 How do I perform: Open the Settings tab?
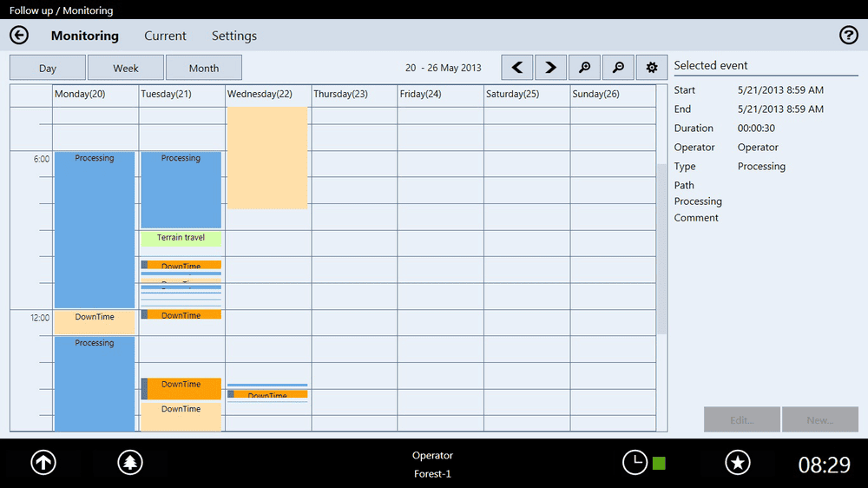point(234,36)
